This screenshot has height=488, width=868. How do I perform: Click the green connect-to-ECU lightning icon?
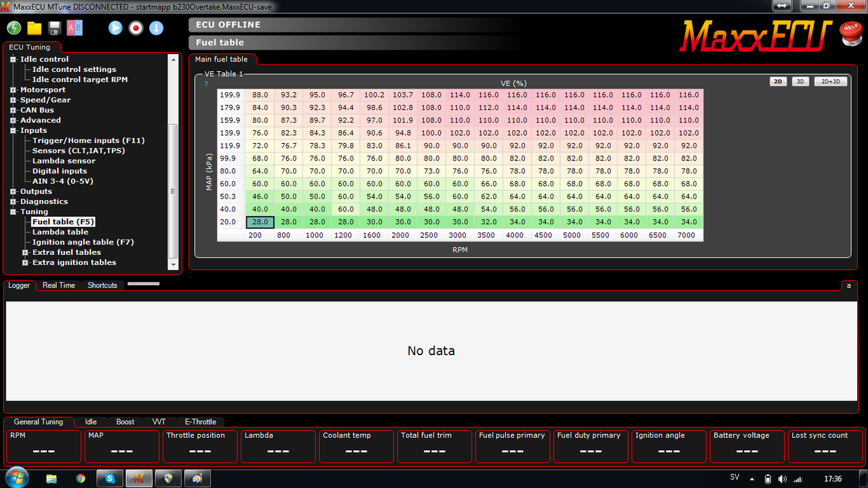[x=14, y=28]
